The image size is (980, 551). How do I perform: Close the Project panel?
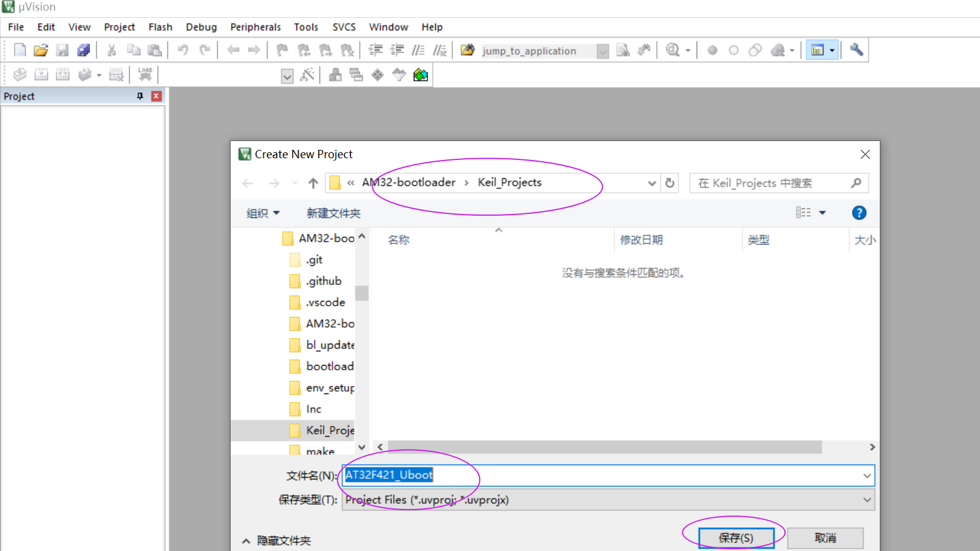click(157, 96)
